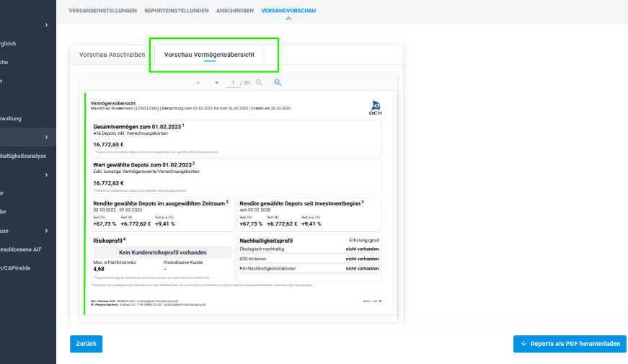Select the Vorschau Anschreiben tab
628x364 pixels.
point(112,55)
